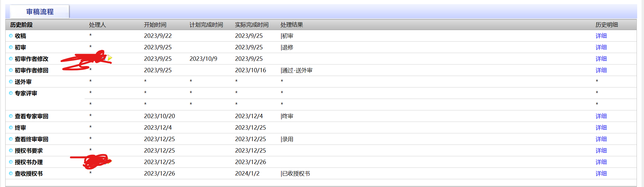Click the 处理结果 column header

[291, 25]
